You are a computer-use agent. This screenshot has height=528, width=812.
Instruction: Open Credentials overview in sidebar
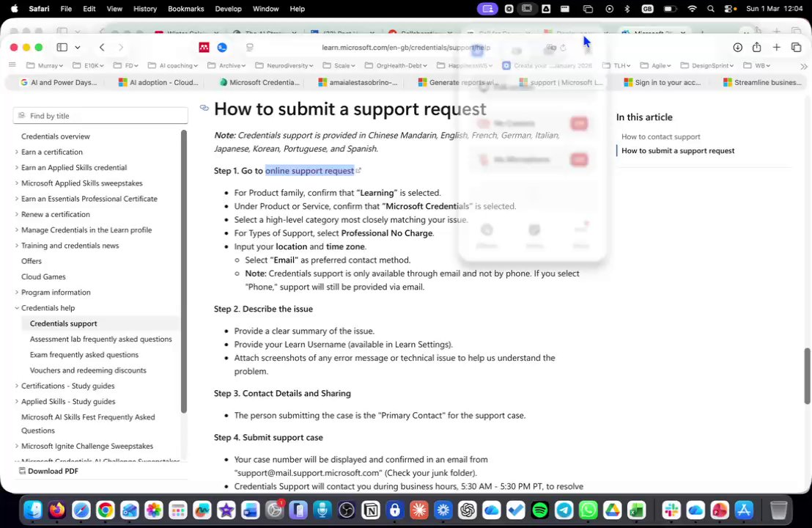pos(56,136)
